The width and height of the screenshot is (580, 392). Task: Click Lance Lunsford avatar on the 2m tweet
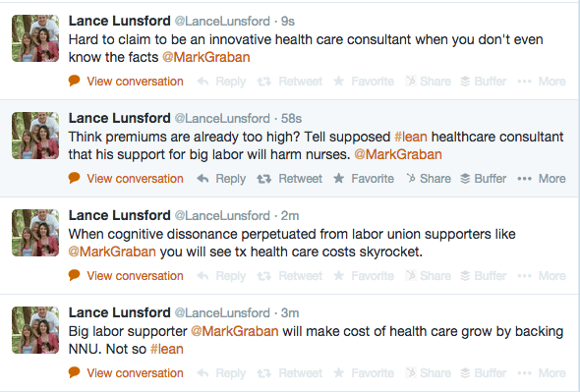[35, 233]
